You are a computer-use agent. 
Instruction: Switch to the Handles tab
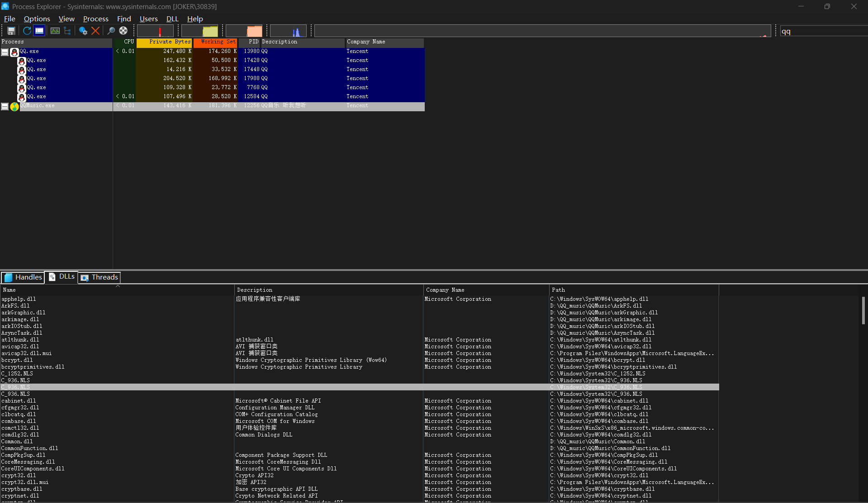23,277
